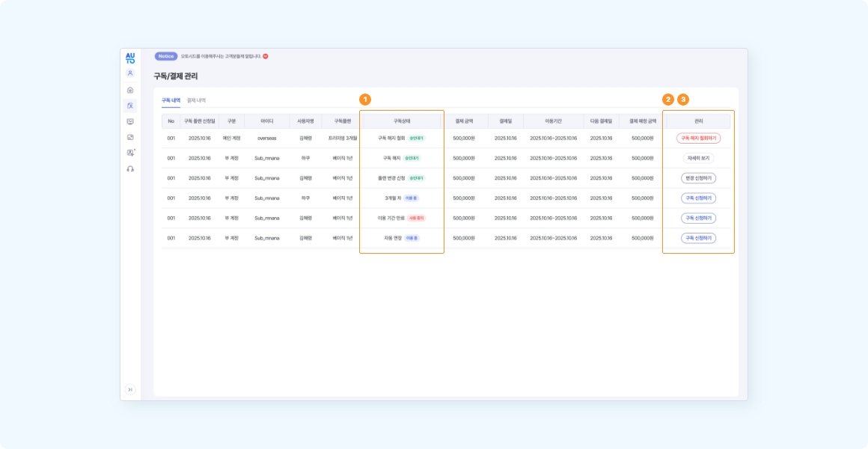Click 구독 신청하기 in the 3개월 차 row
The width and height of the screenshot is (868, 449).
pos(698,198)
